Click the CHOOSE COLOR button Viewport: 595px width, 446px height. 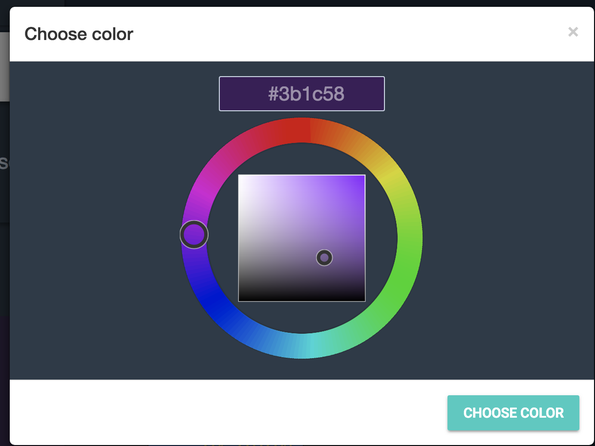click(x=513, y=413)
